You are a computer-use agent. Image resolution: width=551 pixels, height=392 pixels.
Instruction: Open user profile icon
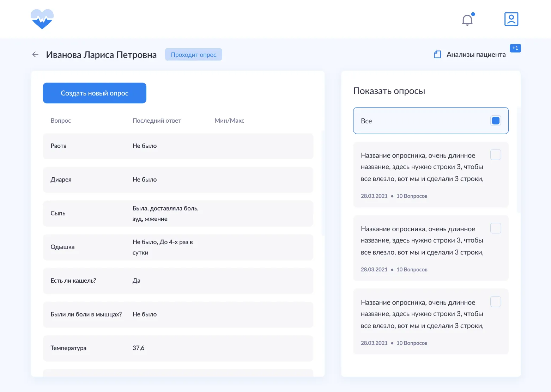click(511, 19)
